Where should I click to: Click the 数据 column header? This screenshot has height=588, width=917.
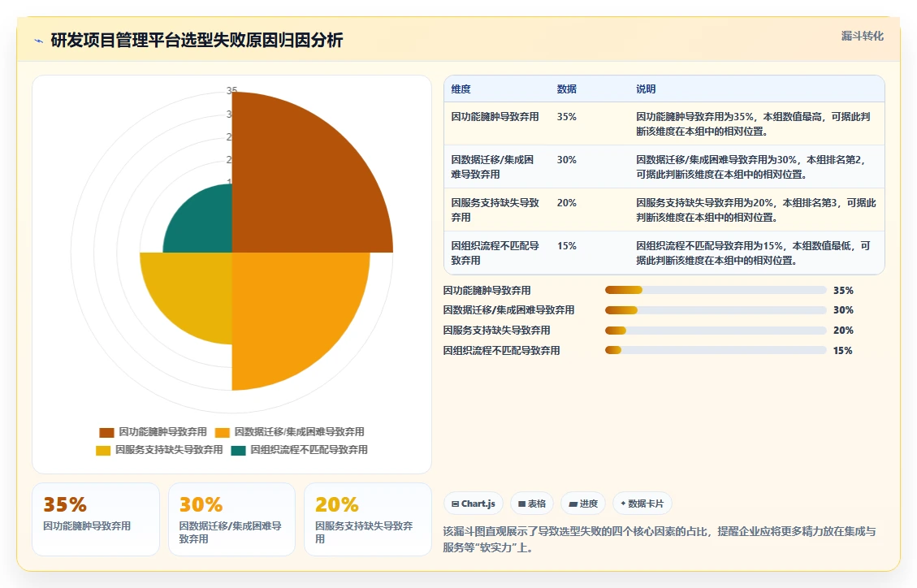(567, 89)
